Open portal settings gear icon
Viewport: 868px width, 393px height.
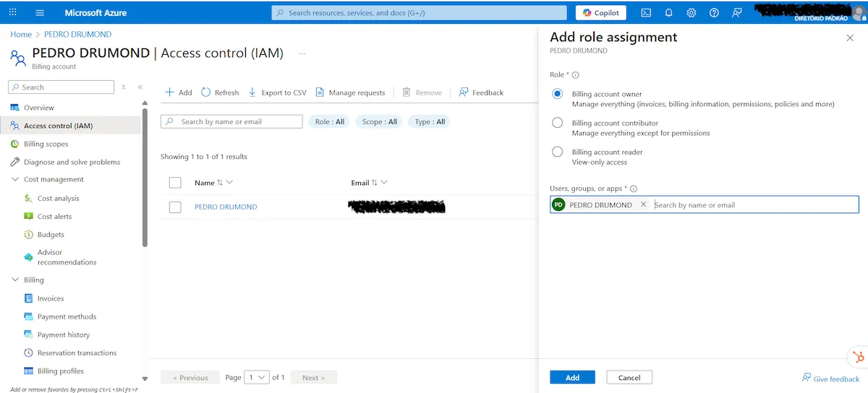tap(692, 12)
